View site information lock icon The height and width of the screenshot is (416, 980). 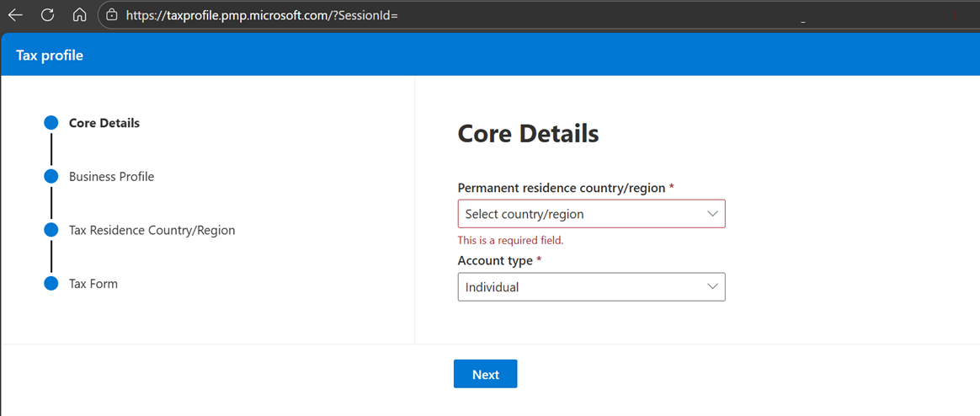click(x=112, y=15)
